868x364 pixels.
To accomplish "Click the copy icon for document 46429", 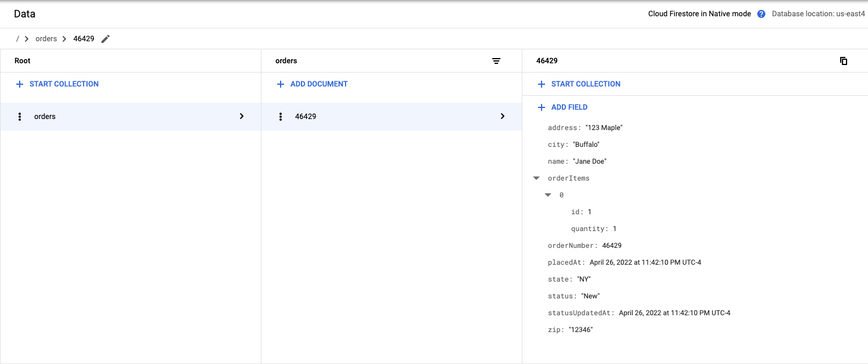I will click(844, 61).
